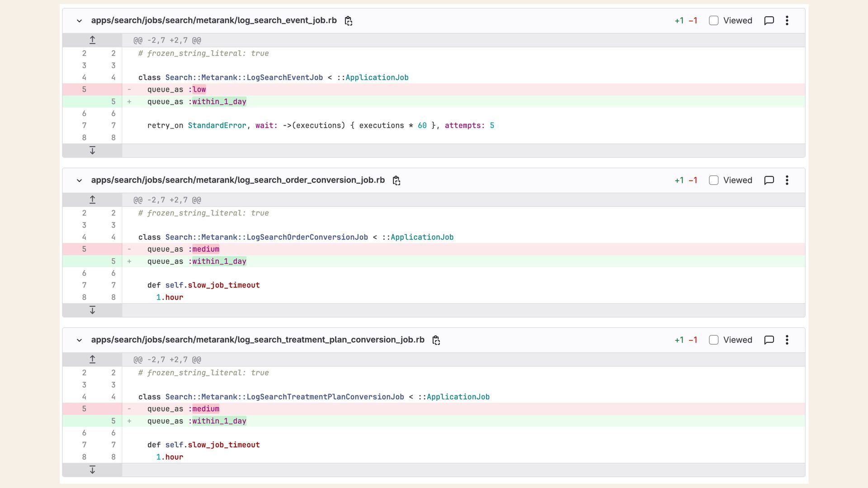Mark log_search_treatment_plan_conversion_job.rb as Viewed

pyautogui.click(x=714, y=340)
